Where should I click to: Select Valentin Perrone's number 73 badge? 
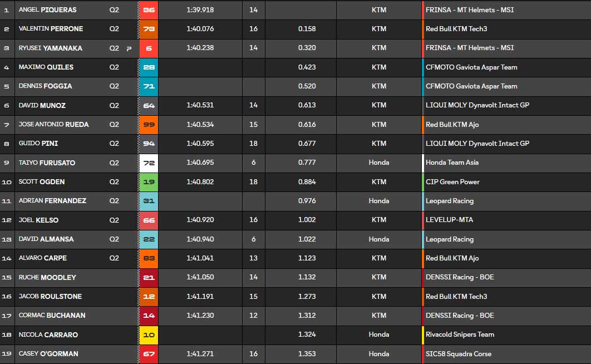tap(149, 29)
